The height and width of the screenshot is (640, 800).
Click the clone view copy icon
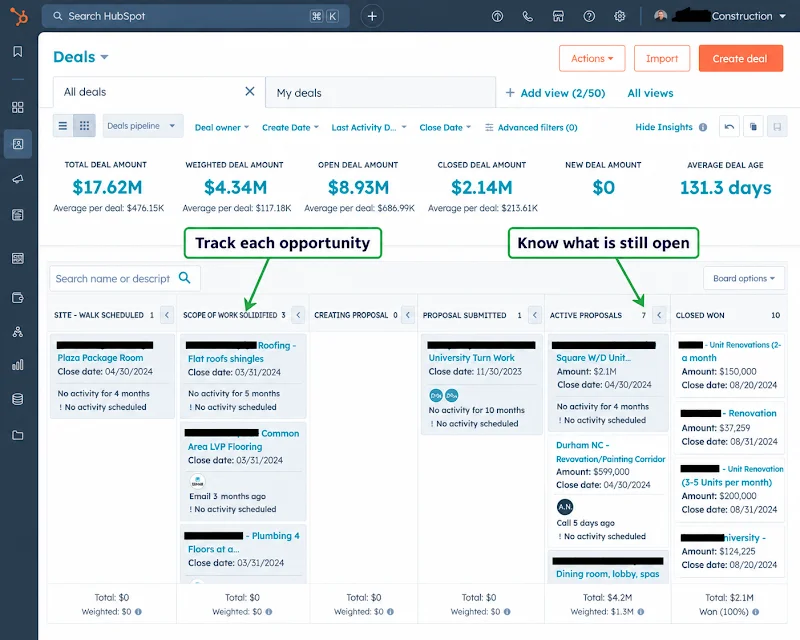pos(753,127)
